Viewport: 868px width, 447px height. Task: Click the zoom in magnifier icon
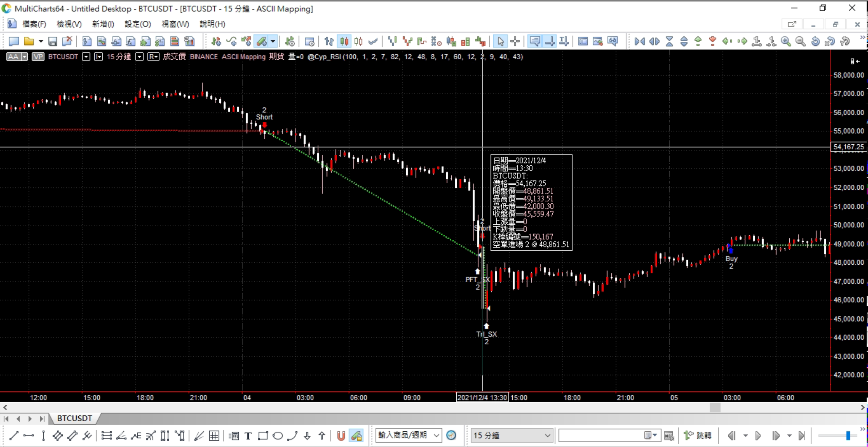point(786,41)
